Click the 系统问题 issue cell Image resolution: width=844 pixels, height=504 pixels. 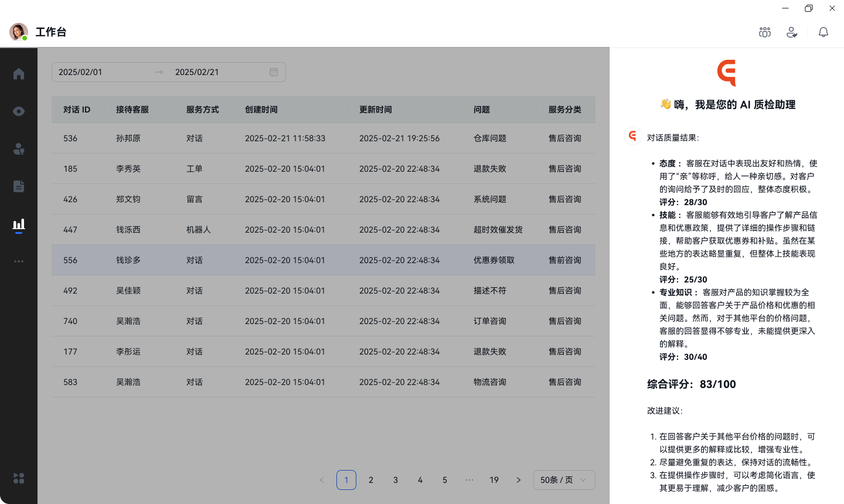coord(490,199)
